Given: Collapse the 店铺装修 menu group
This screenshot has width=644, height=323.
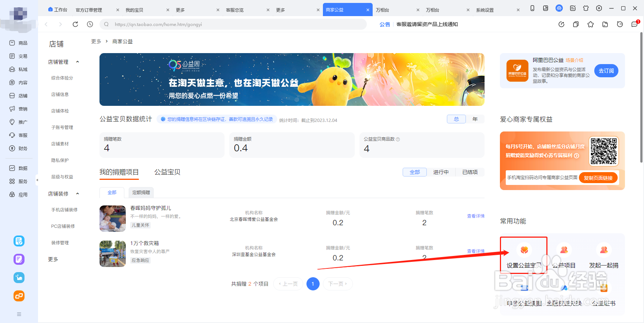Looking at the screenshot, I should 78,194.
